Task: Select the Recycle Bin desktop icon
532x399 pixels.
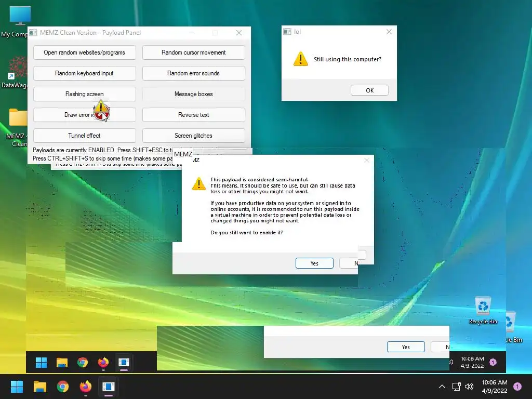Action: tap(483, 311)
